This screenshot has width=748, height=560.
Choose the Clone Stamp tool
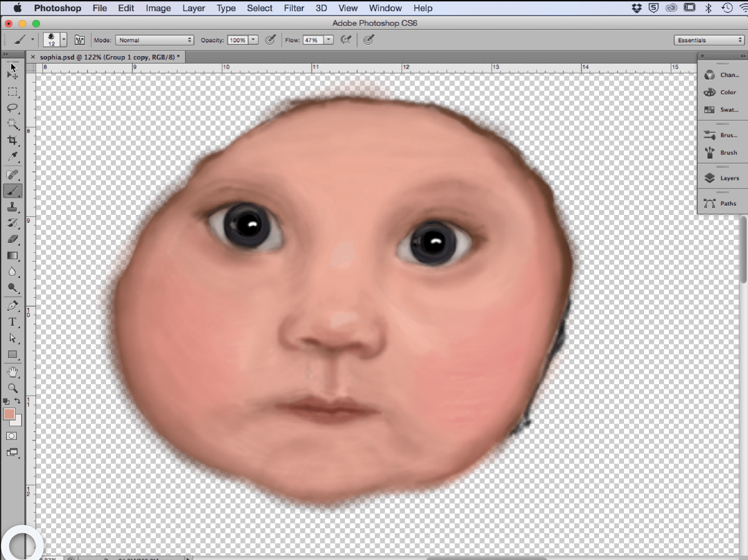[x=12, y=207]
